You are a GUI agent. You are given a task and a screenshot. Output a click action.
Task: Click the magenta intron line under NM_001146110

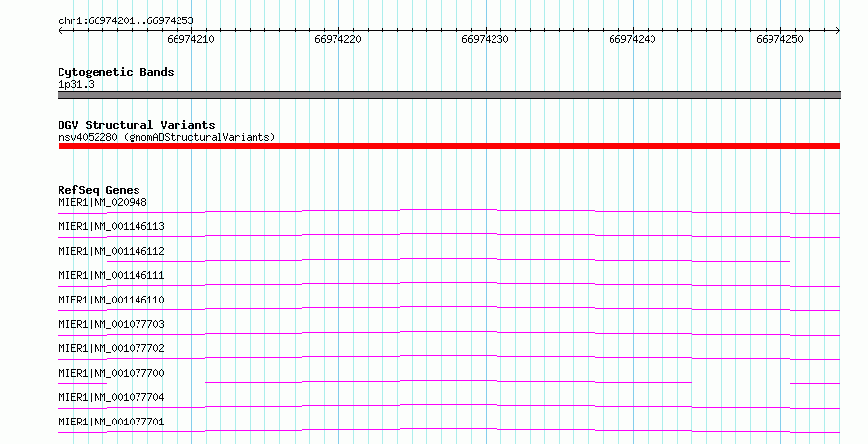point(449,307)
